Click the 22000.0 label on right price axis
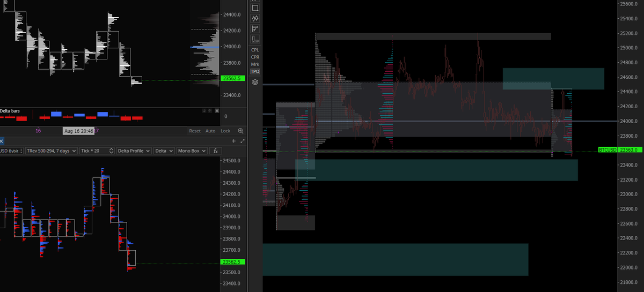Screen dimensions: 644x292 (x=630, y=267)
